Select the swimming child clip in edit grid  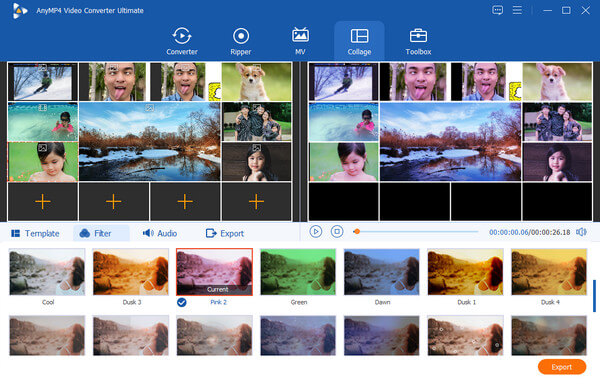point(43,122)
